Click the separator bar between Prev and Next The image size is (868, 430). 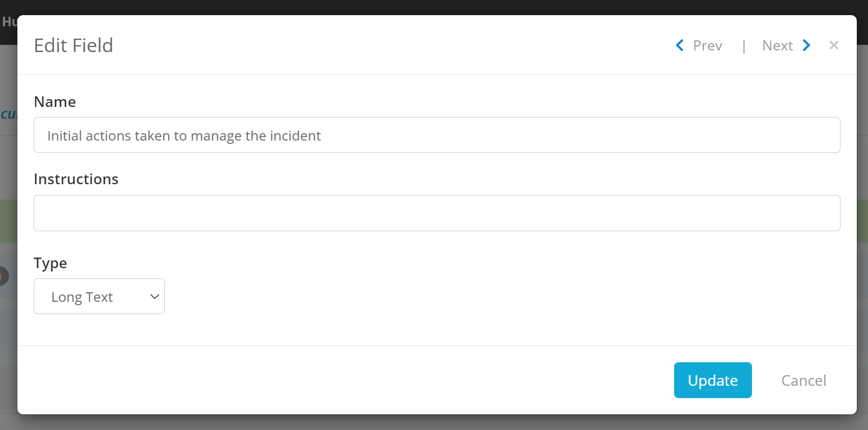(x=744, y=45)
